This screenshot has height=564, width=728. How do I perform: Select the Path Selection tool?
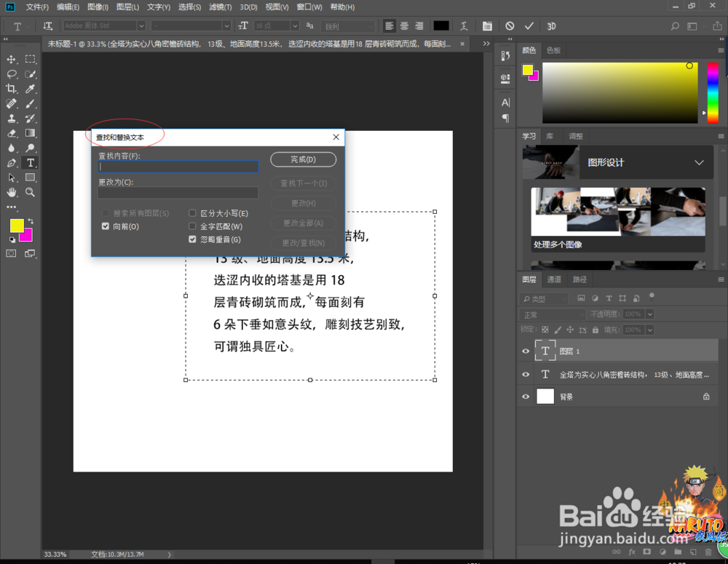point(11,178)
